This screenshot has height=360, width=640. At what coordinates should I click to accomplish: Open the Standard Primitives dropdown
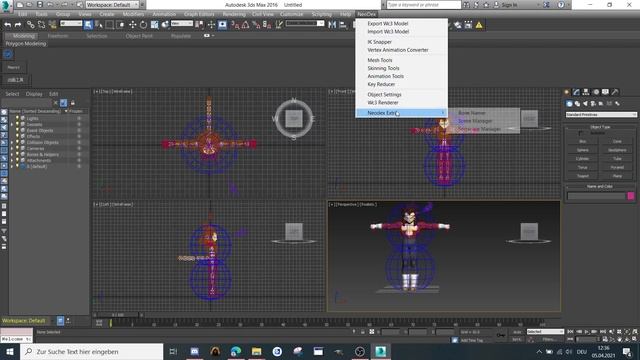pos(601,115)
